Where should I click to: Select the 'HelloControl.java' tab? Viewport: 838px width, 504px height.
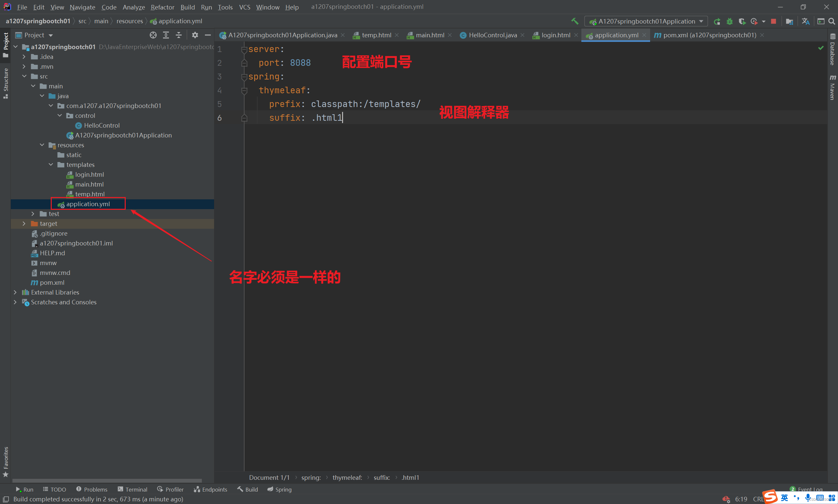coord(490,35)
